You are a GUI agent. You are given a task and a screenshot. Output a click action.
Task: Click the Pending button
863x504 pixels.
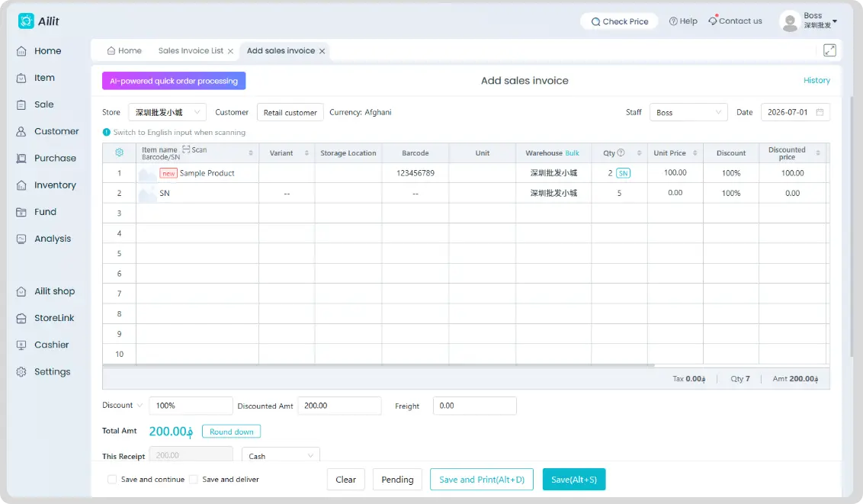(x=397, y=480)
